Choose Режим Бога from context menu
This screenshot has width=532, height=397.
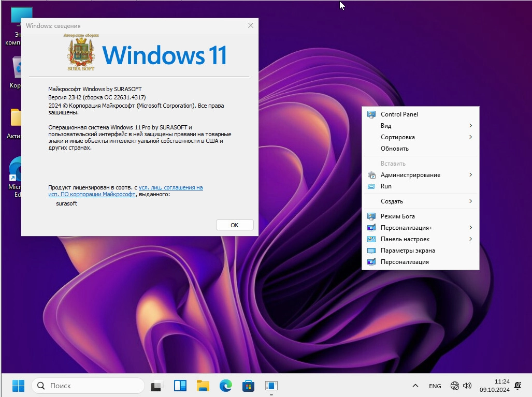coord(397,216)
